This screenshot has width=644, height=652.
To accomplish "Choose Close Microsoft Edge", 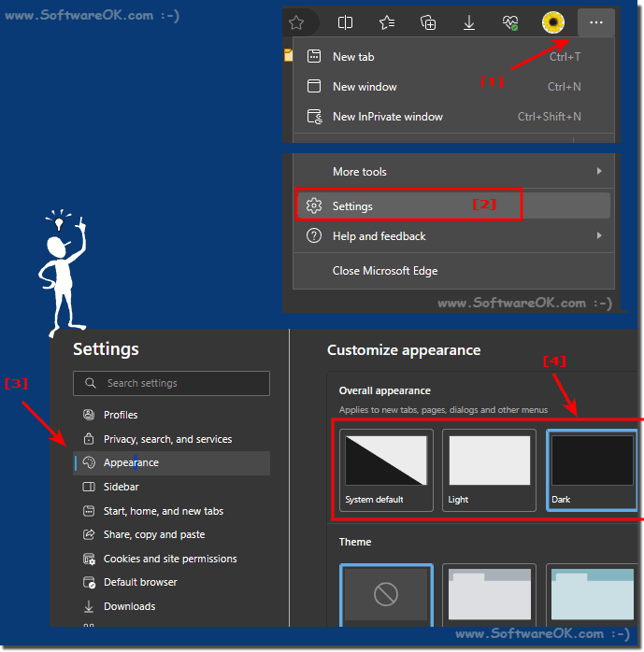I will click(x=453, y=271).
